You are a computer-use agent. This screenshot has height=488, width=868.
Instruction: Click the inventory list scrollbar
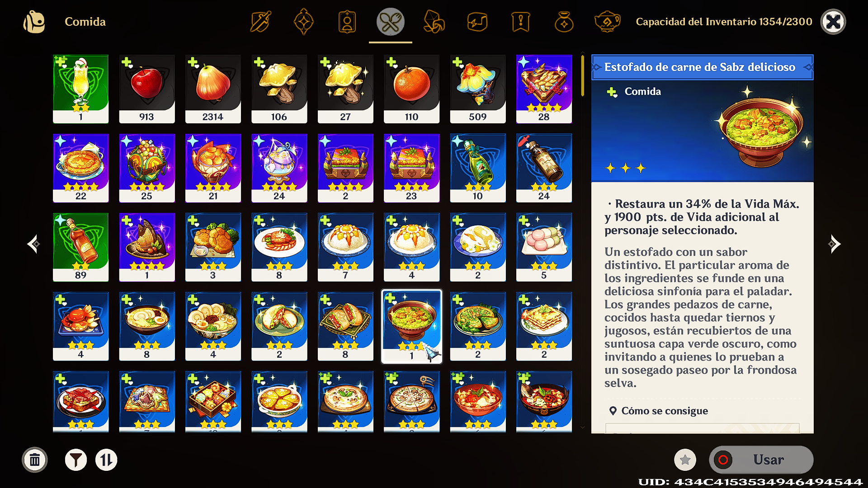tap(582, 242)
